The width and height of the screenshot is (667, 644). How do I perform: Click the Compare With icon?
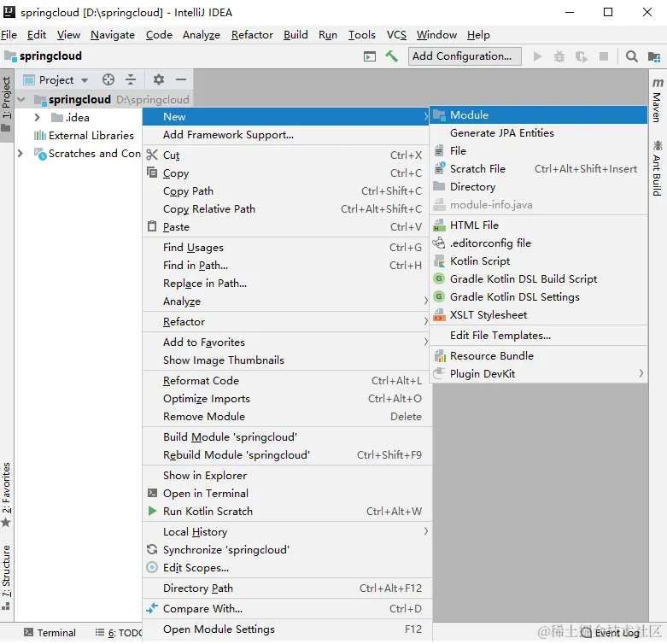[152, 608]
